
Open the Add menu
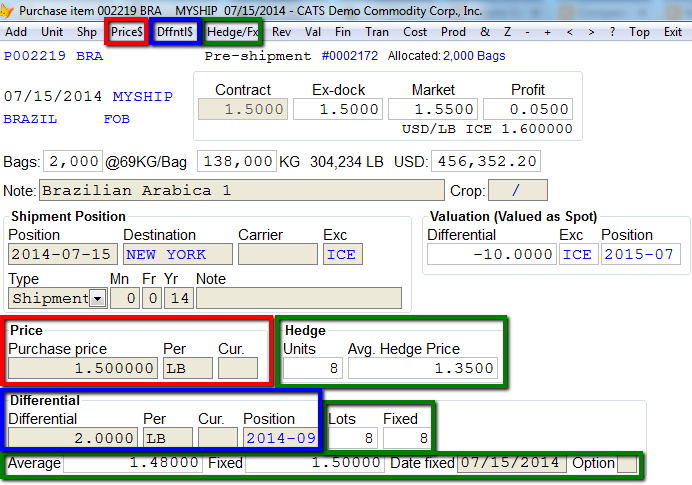click(x=16, y=32)
